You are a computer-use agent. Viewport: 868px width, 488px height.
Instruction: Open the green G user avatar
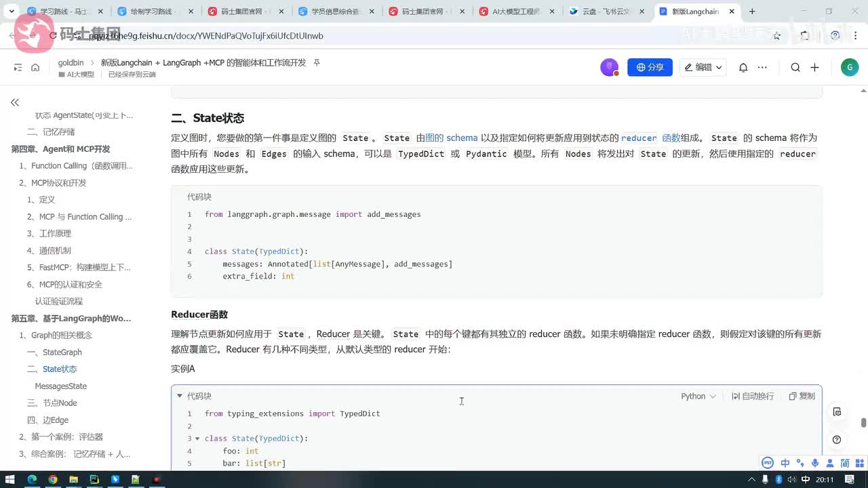[849, 67]
